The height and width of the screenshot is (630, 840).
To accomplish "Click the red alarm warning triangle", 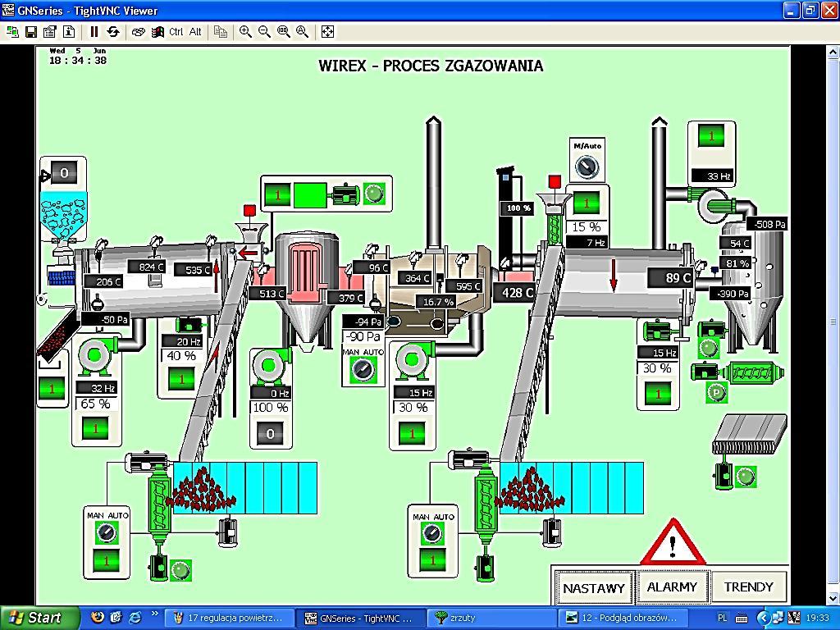I will (673, 542).
